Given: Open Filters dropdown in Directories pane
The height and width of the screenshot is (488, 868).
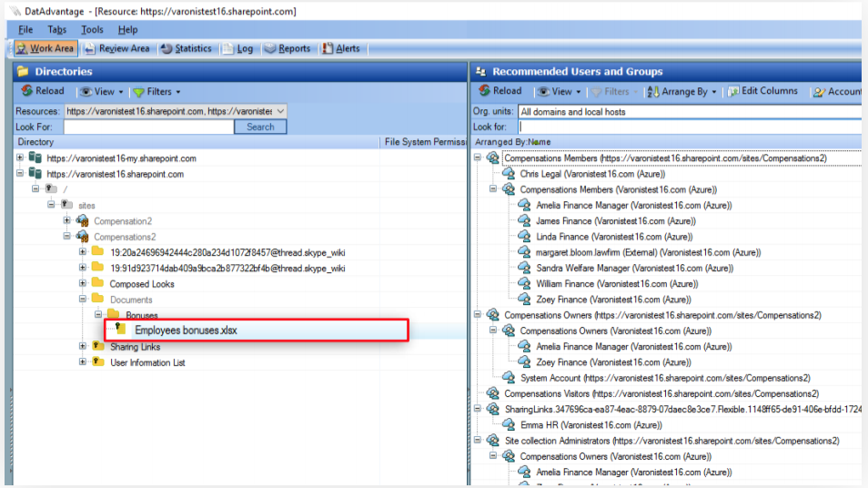Looking at the screenshot, I should coord(156,91).
